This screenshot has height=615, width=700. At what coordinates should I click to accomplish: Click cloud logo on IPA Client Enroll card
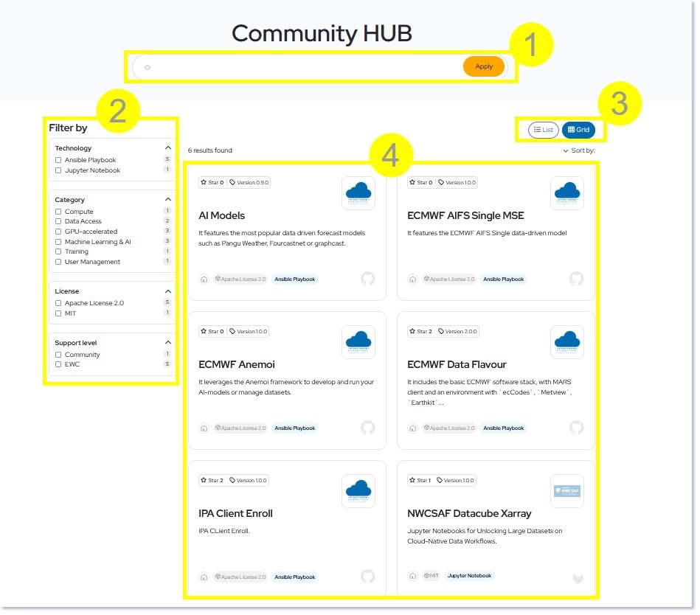coord(359,491)
